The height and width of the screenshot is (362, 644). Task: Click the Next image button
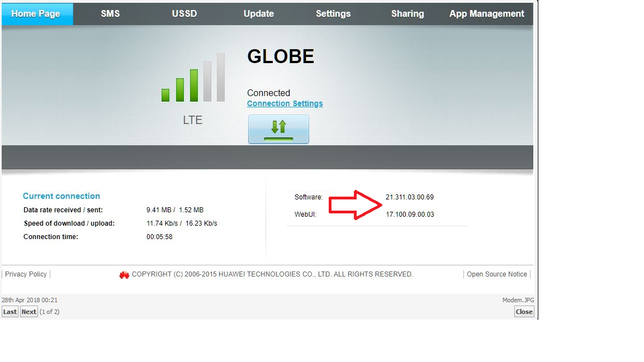(29, 312)
